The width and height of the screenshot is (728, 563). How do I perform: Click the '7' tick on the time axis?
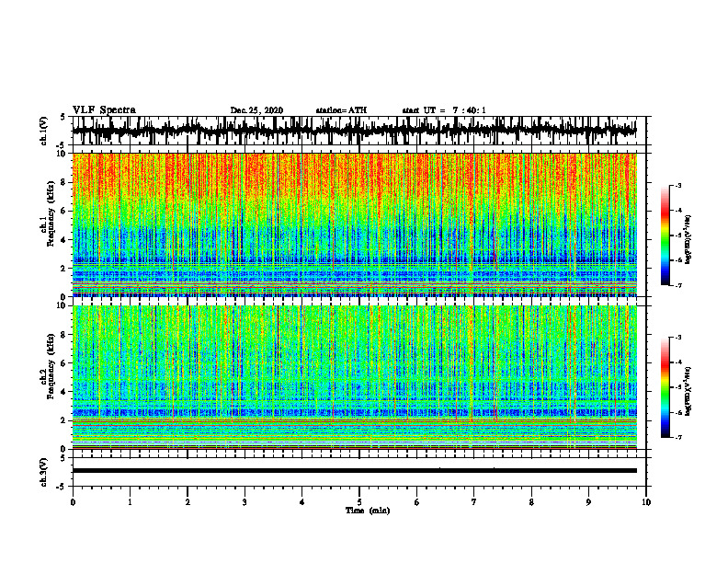click(x=474, y=502)
